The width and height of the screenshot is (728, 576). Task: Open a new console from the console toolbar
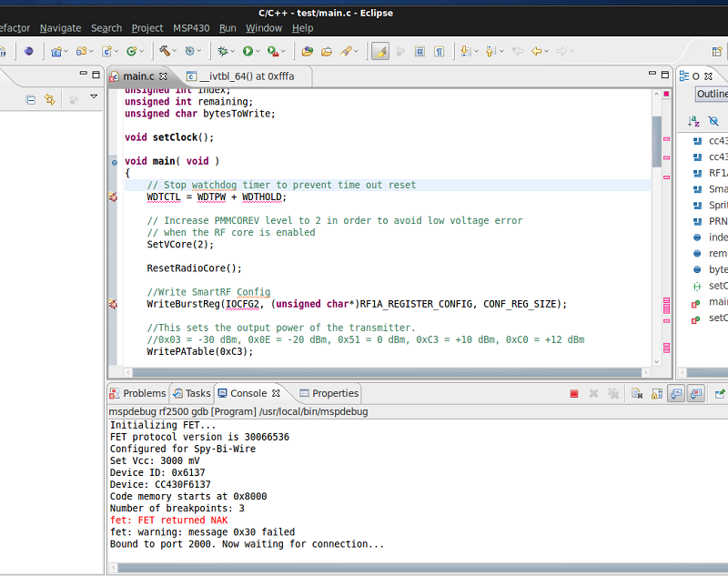point(726,392)
